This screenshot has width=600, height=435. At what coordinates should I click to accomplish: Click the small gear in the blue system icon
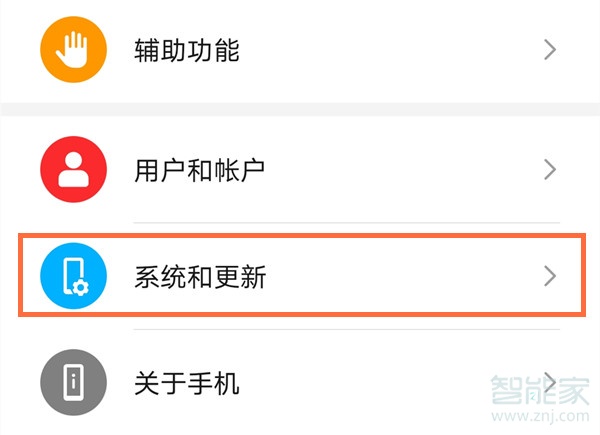point(80,287)
